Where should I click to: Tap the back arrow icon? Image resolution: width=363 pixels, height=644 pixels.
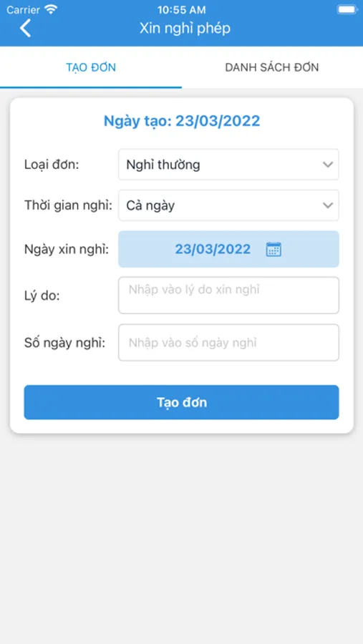pos(26,29)
